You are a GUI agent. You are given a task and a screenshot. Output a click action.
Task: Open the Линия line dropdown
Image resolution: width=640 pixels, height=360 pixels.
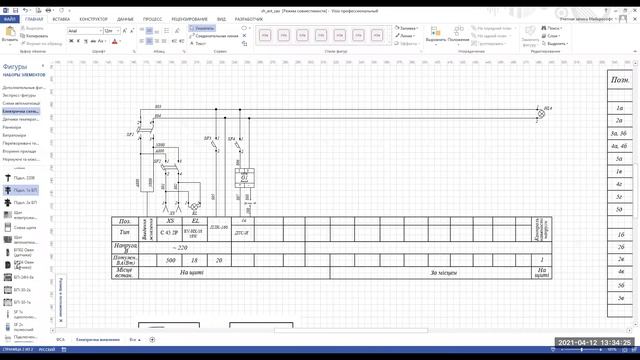[x=405, y=36]
